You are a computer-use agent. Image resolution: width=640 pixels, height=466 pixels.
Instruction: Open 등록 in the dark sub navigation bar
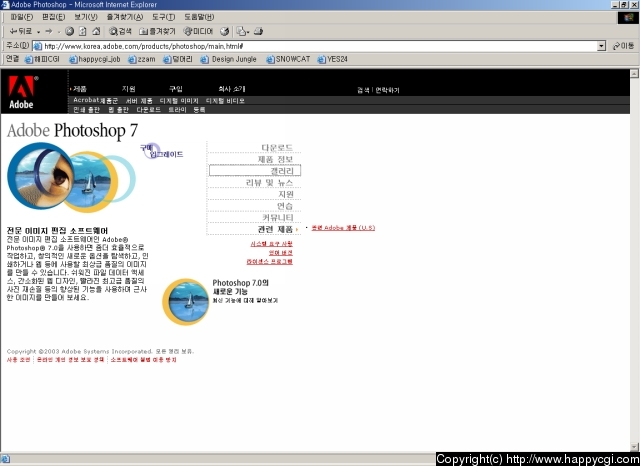[x=199, y=110]
